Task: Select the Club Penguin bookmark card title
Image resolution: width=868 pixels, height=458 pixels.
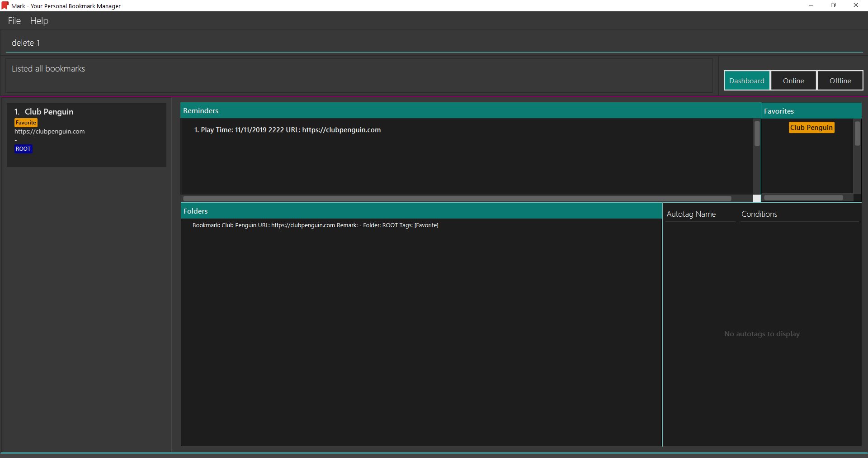Action: pos(49,112)
